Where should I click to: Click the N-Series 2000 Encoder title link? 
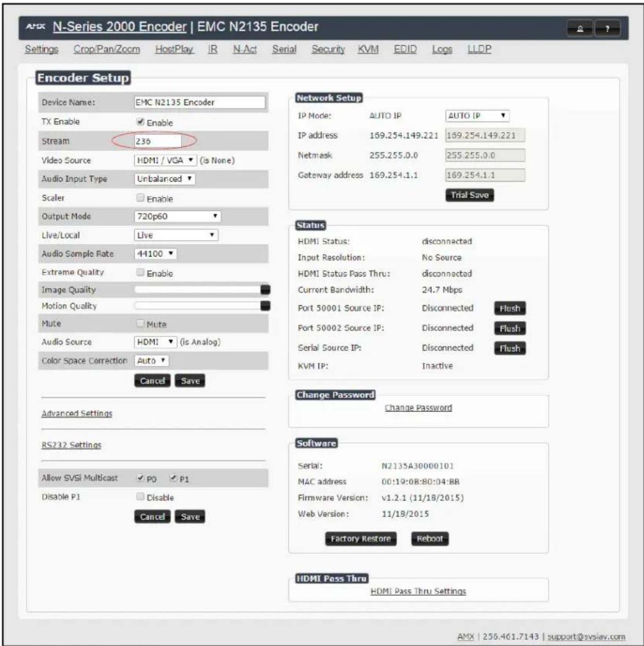coord(120,27)
